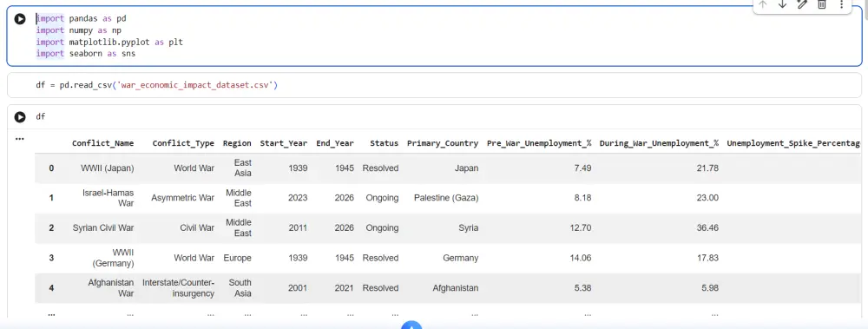Click 'Japan' primary country cell

pos(467,168)
